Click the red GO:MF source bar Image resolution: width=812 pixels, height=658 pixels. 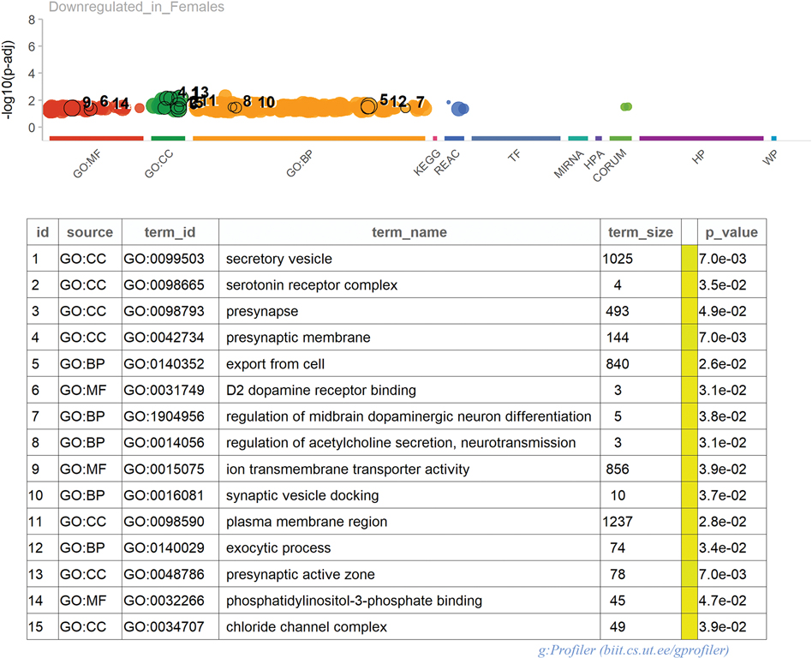[96, 138]
